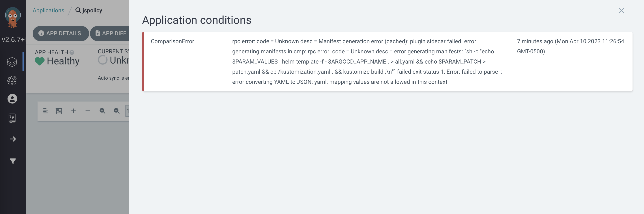Click the zoom percentage input field

128,111
